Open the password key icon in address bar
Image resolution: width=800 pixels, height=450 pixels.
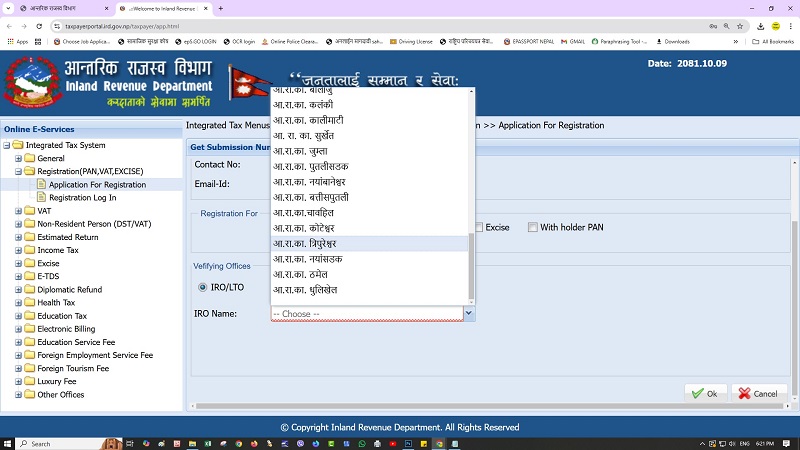click(x=713, y=26)
